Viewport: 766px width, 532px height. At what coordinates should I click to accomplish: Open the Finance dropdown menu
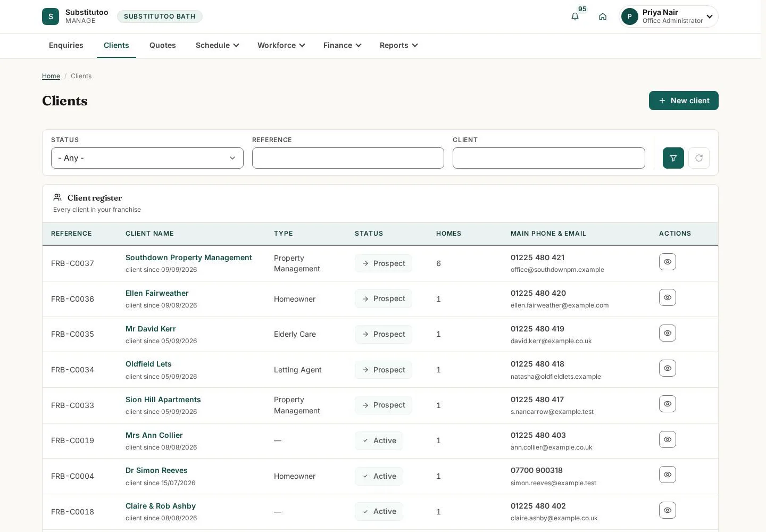[343, 45]
